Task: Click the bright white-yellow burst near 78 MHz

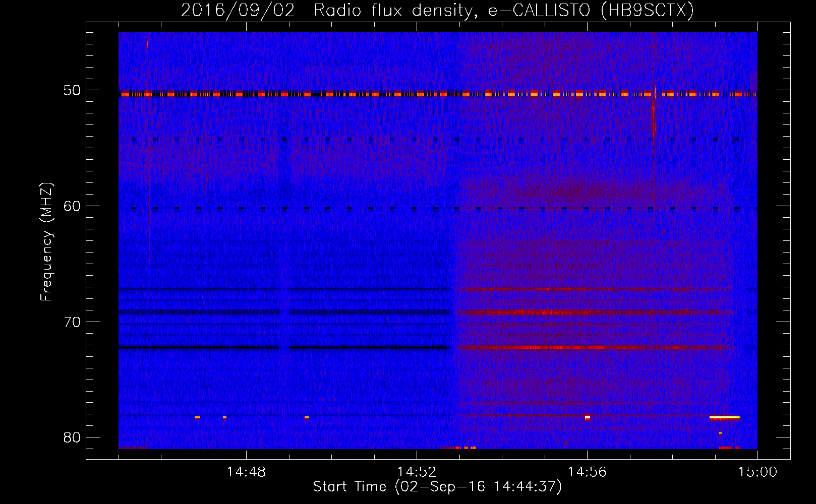Action: pos(725,418)
